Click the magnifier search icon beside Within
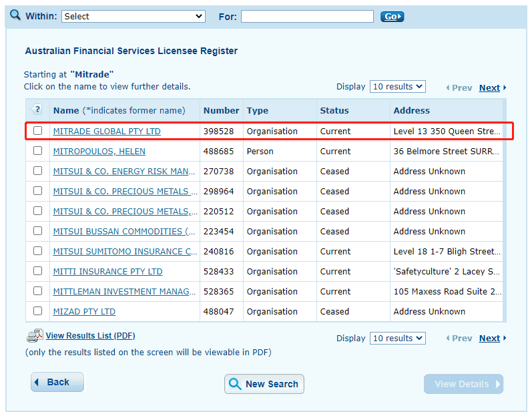This screenshot has width=532, height=416. click(x=15, y=15)
